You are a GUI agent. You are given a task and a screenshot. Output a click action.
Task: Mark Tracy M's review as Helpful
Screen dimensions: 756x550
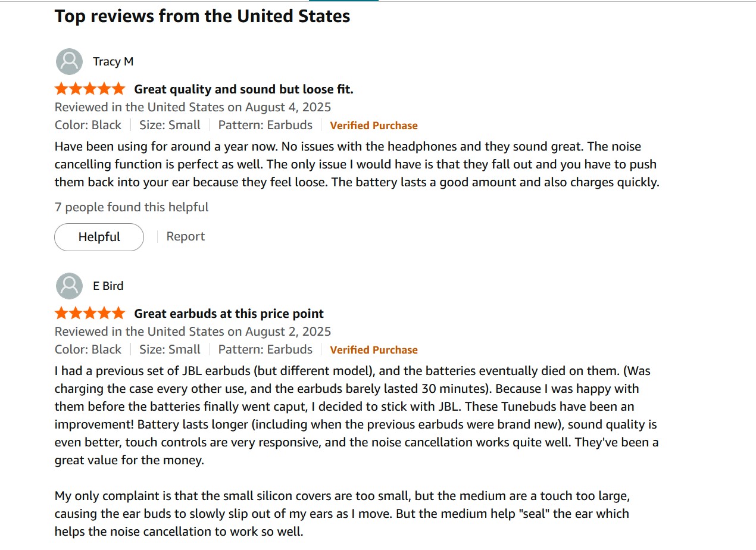click(99, 237)
